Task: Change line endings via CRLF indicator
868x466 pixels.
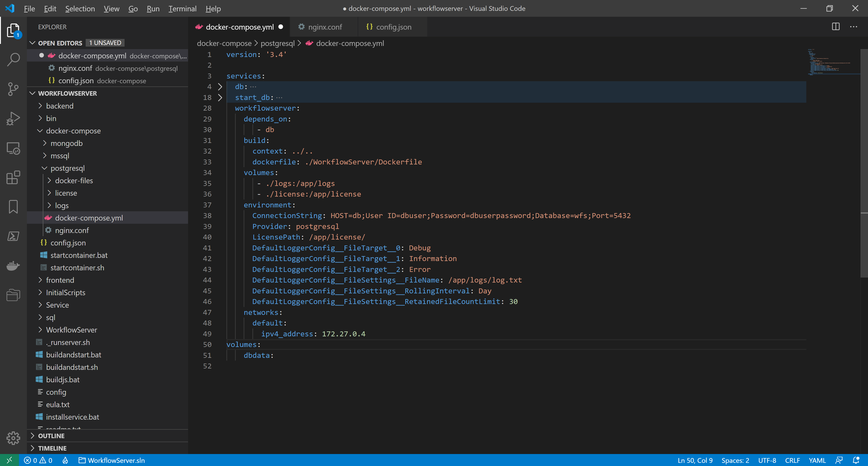Action: pos(792,460)
